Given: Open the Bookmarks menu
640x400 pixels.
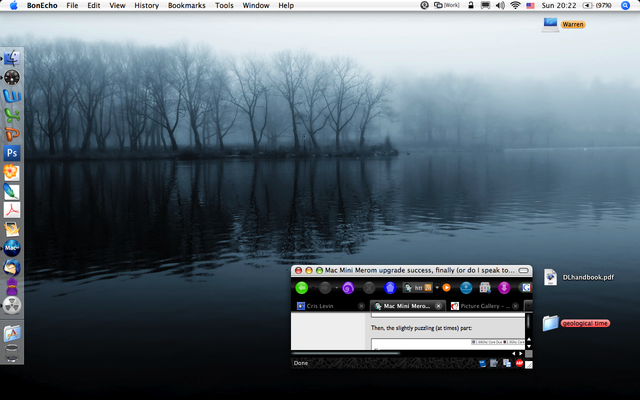Looking at the screenshot, I should [187, 6].
